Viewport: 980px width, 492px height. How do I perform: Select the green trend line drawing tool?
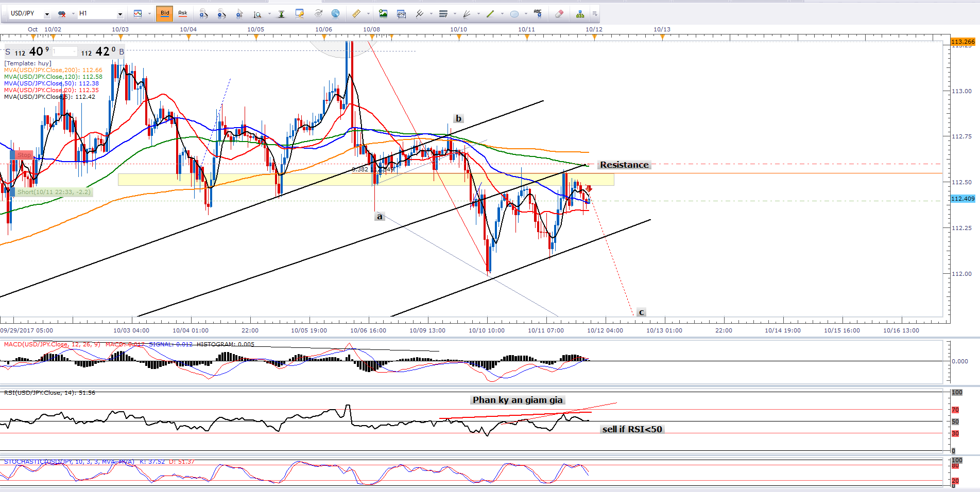point(490,14)
